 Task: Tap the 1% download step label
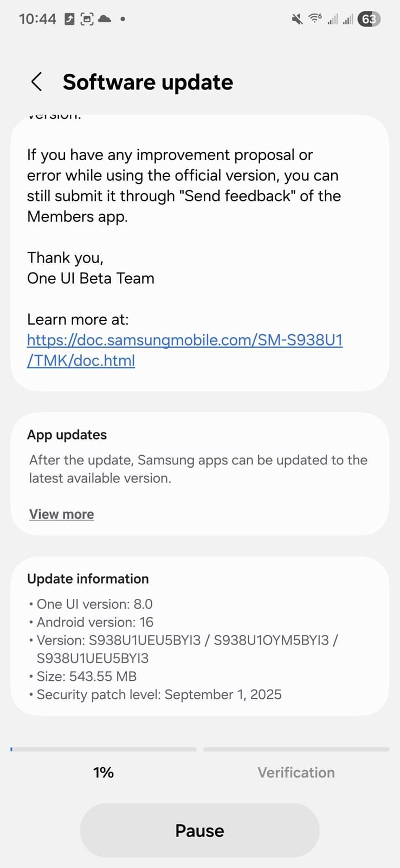[x=103, y=773]
